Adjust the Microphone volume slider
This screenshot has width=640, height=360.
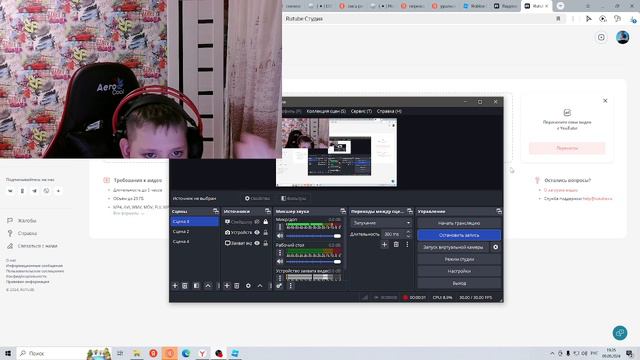click(x=313, y=236)
